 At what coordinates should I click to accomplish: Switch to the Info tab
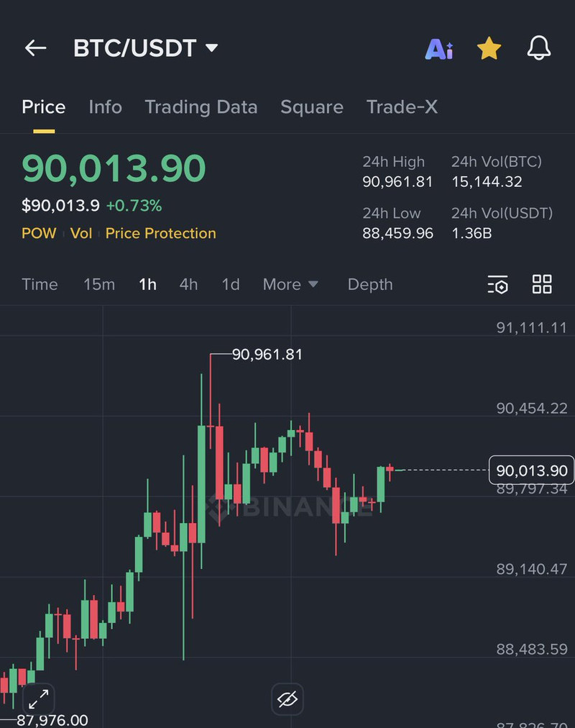click(105, 107)
